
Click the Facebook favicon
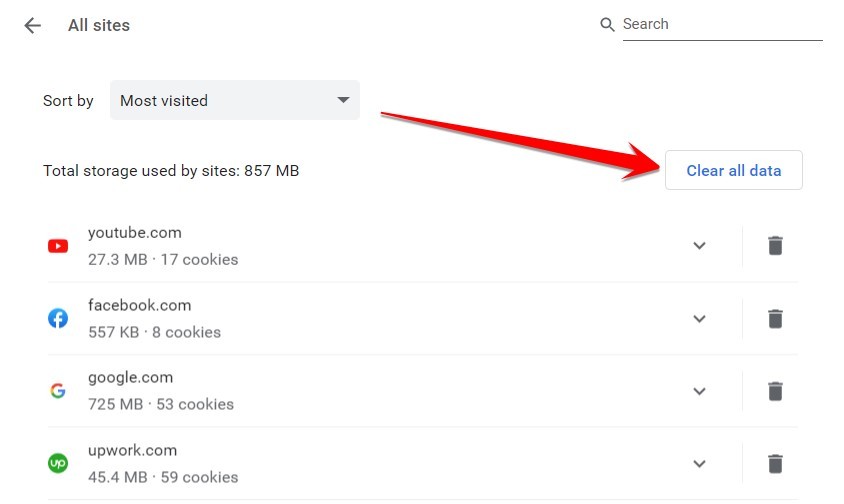58,318
